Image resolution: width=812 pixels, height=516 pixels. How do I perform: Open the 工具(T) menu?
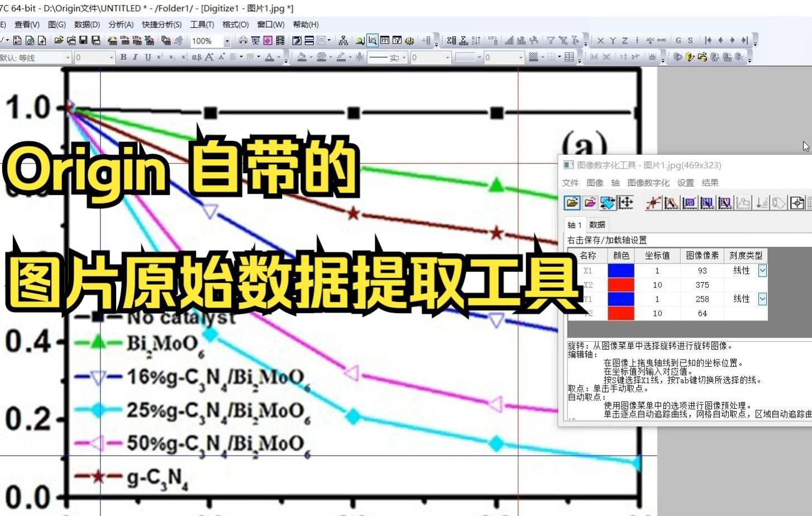point(202,25)
